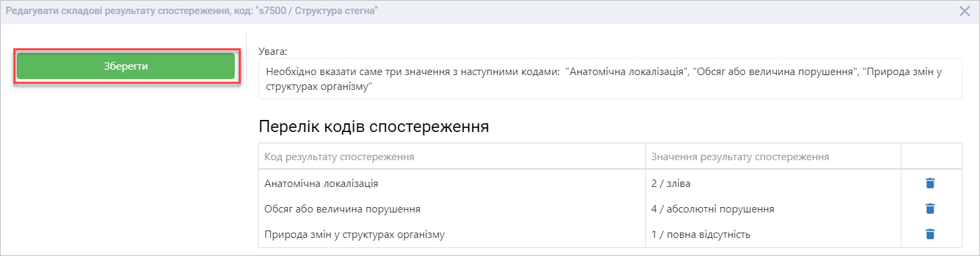Click the Значення результату спостереження column header
Screen dimensions: 980x256
tap(741, 157)
